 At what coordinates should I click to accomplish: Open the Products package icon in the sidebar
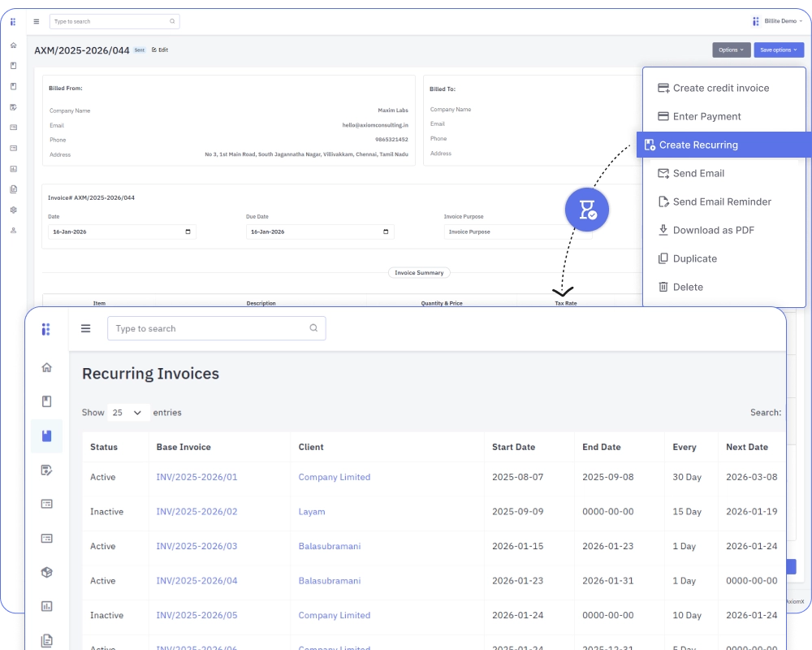pyautogui.click(x=46, y=572)
